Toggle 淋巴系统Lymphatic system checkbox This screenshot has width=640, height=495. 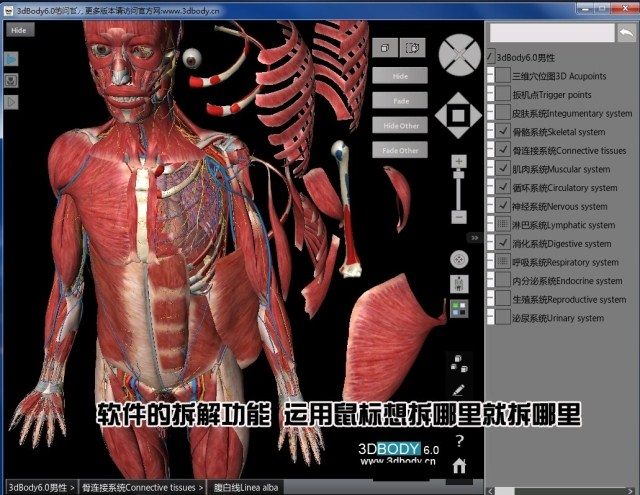(x=503, y=225)
